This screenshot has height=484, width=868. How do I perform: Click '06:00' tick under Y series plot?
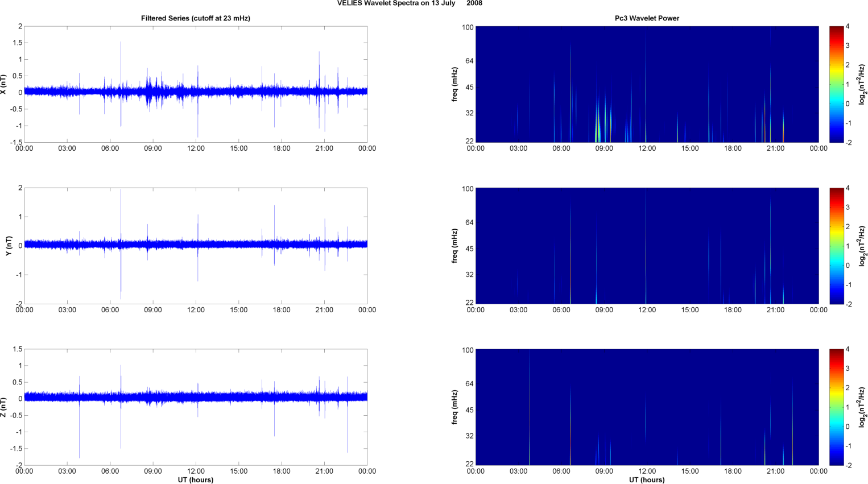pos(110,310)
